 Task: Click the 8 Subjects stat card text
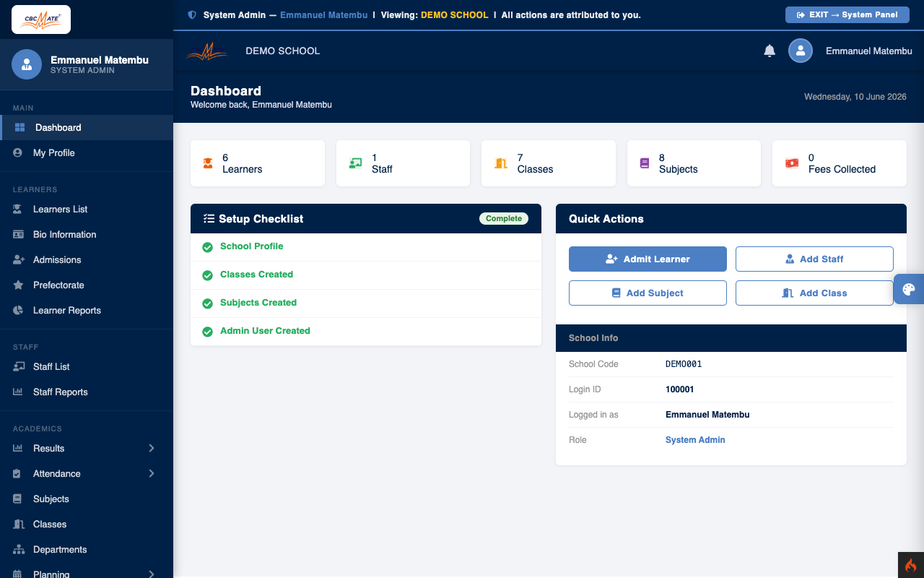pos(678,163)
